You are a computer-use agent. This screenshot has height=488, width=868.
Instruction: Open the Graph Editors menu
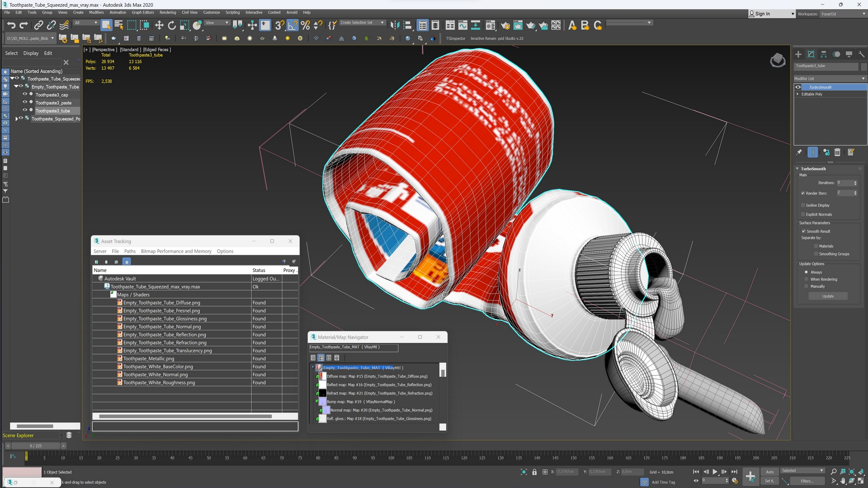pos(143,12)
